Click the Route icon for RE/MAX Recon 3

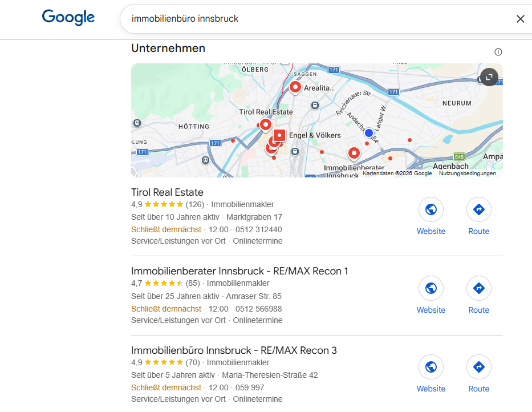(478, 367)
